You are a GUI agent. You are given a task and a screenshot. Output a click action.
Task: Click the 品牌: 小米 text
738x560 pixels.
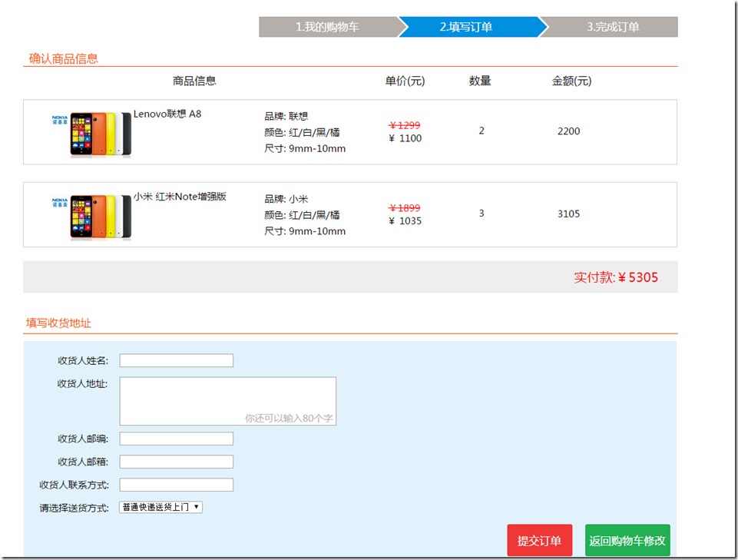pos(286,199)
